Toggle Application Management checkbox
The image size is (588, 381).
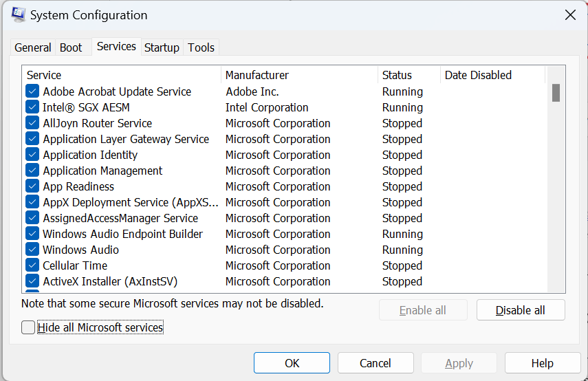tap(32, 171)
